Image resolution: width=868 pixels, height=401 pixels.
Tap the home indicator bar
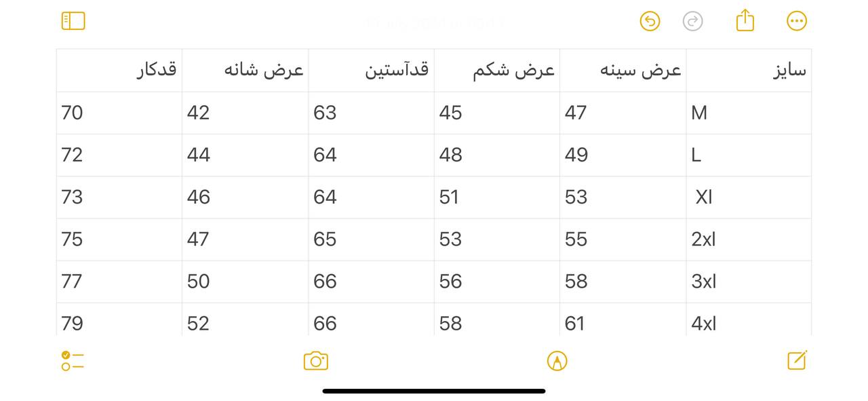(x=434, y=391)
